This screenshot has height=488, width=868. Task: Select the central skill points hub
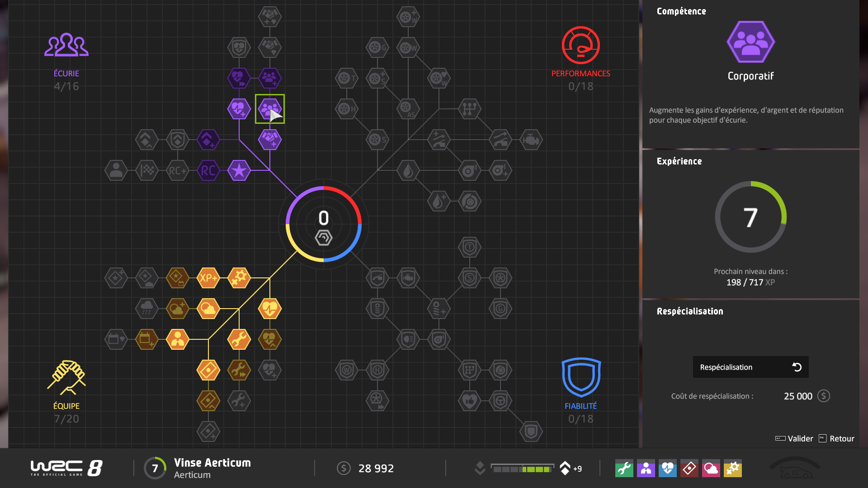pyautogui.click(x=324, y=224)
